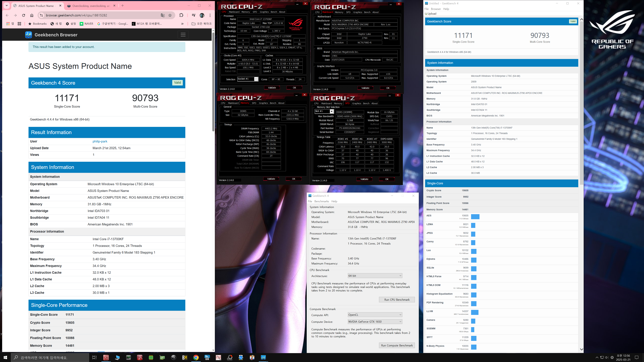This screenshot has height=362, width=644.
Task: Reload the Geekbench browser page
Action: pos(23,15)
